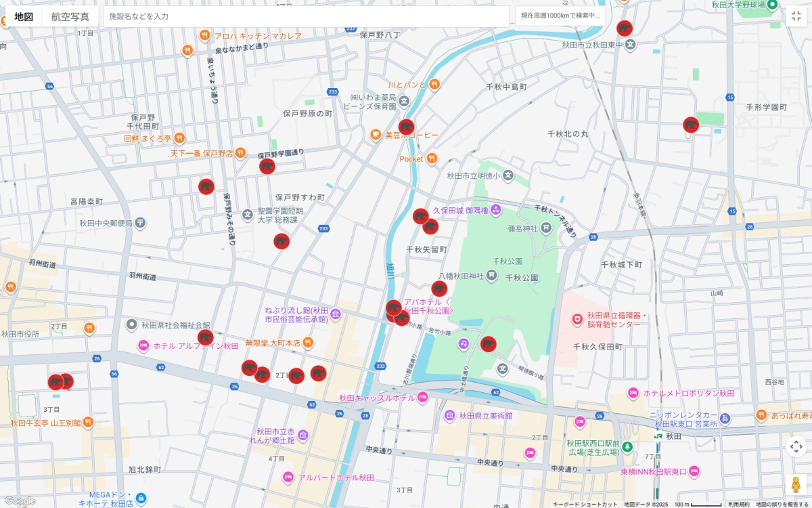Click bear marker inside 千秋公園 south area
The height and width of the screenshot is (508, 812).
click(x=488, y=344)
